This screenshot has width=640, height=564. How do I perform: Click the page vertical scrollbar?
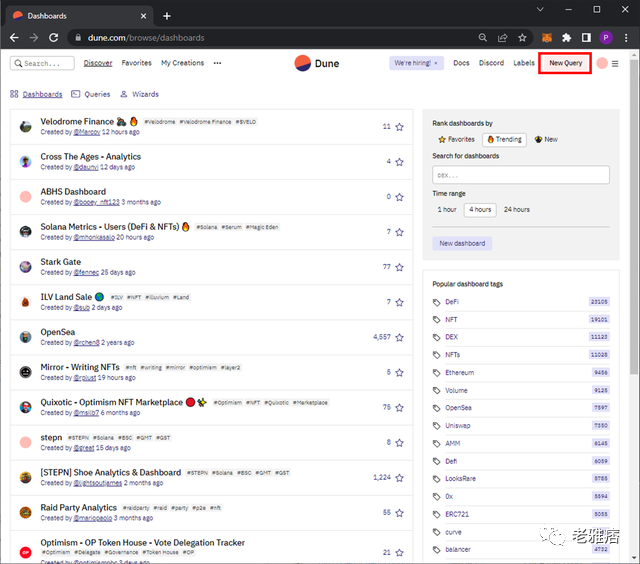633,216
